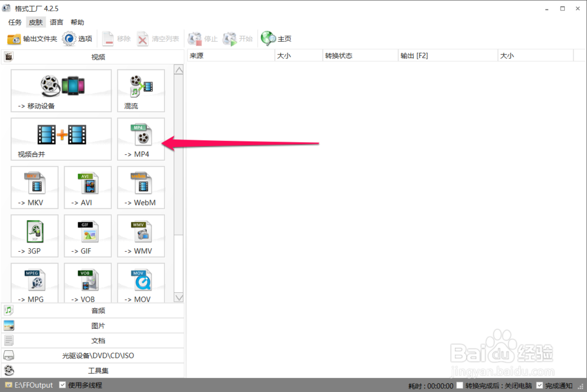
Task: Open the 帮助 help menu
Action: 77,22
